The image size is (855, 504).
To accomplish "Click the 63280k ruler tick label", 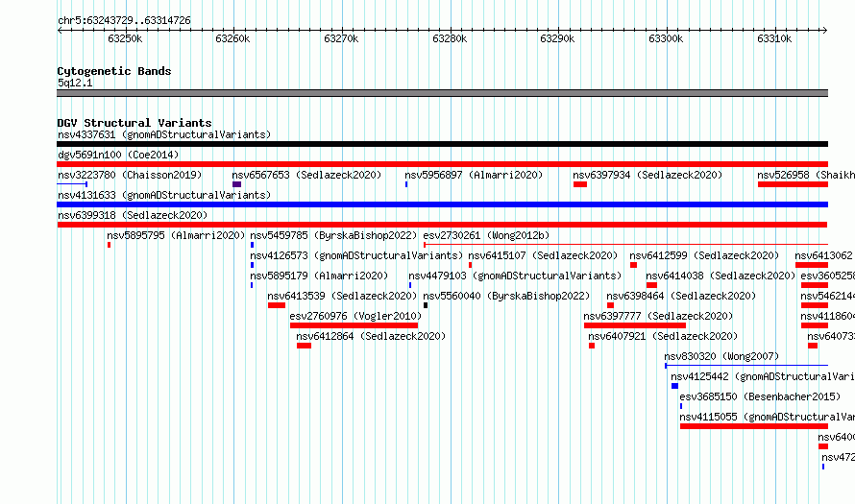I will tap(450, 39).
